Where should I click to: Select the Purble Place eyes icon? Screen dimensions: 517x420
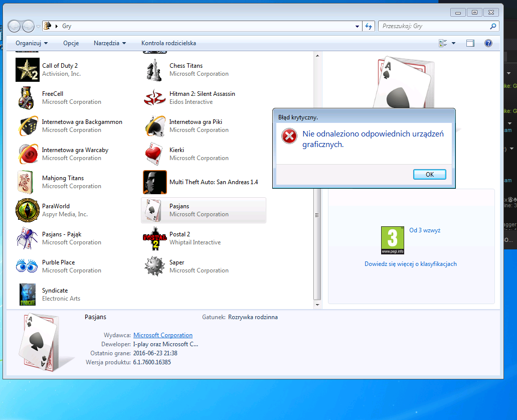(28, 266)
